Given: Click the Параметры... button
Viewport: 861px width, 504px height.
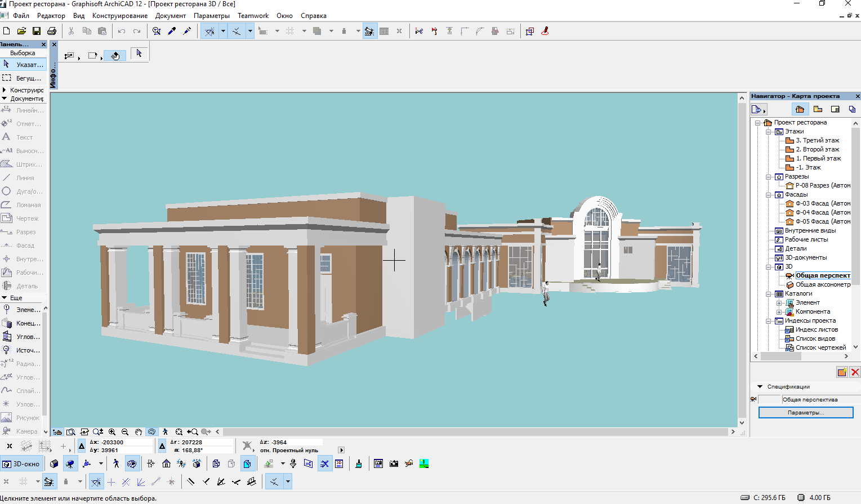Looking at the screenshot, I should (x=806, y=413).
